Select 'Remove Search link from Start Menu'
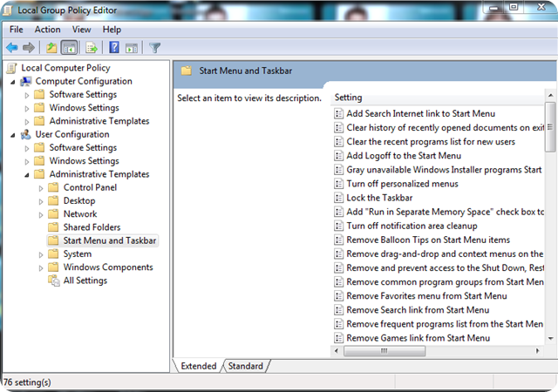 [x=418, y=310]
